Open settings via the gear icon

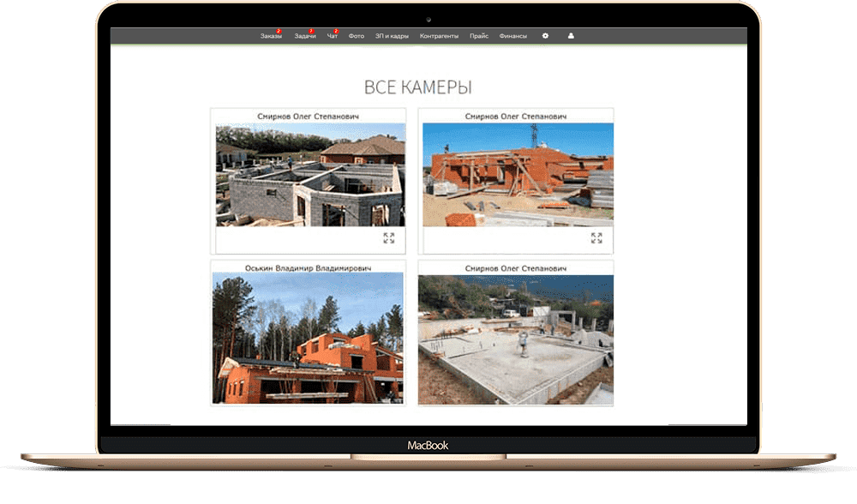pos(545,36)
